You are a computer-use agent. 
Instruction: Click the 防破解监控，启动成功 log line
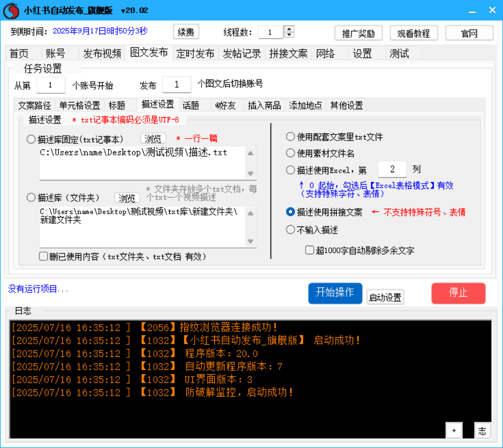coord(152,392)
